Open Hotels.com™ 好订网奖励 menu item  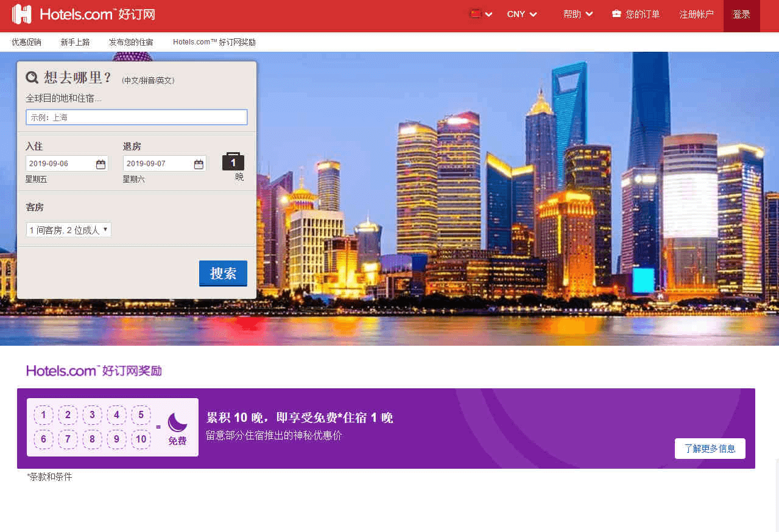[x=214, y=42]
